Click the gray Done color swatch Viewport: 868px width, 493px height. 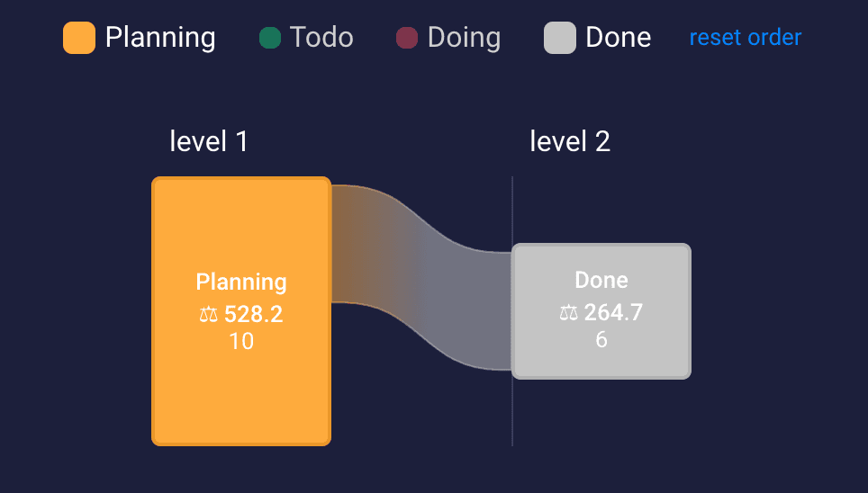click(x=560, y=38)
